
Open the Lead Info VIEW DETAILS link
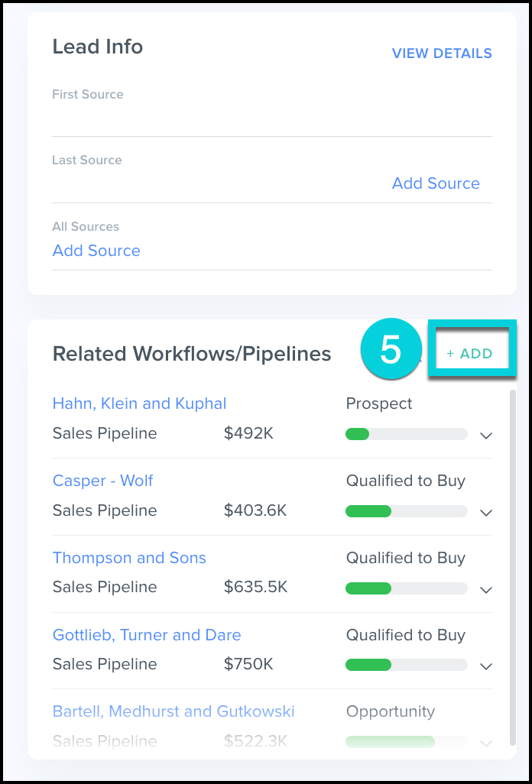coord(442,53)
